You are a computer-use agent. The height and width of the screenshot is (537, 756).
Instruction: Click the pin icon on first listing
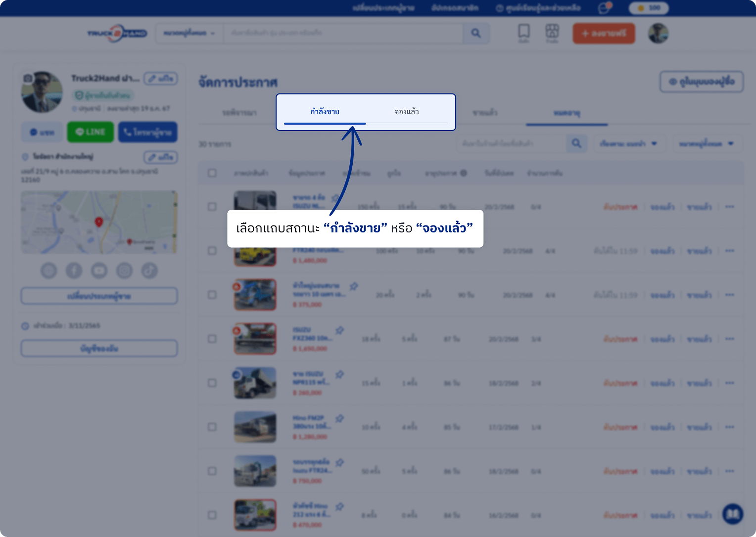coord(335,198)
